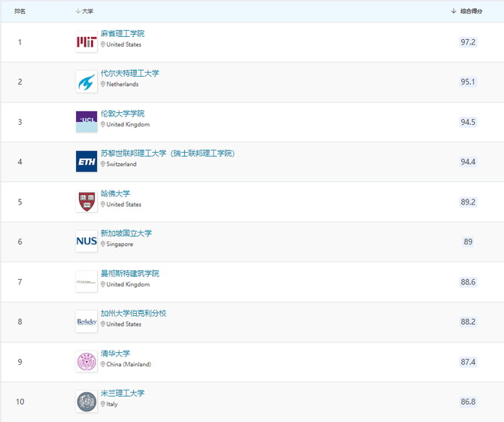Click the 86.8 score badge
Screen dimensions: 504x422
(468, 402)
